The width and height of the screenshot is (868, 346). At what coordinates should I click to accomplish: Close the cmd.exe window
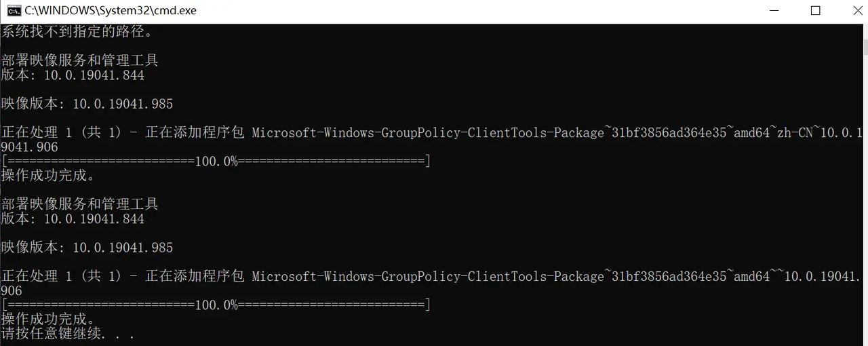tap(851, 11)
